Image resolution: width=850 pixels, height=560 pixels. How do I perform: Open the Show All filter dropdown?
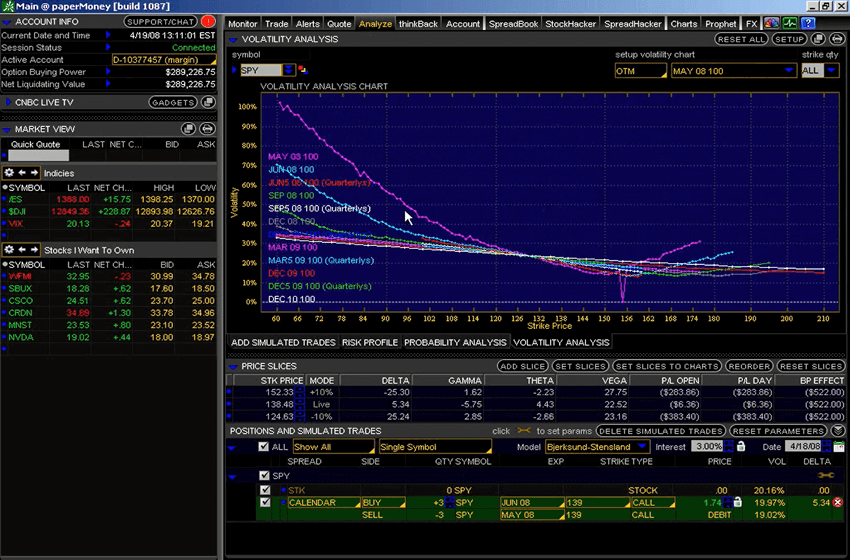coord(333,447)
